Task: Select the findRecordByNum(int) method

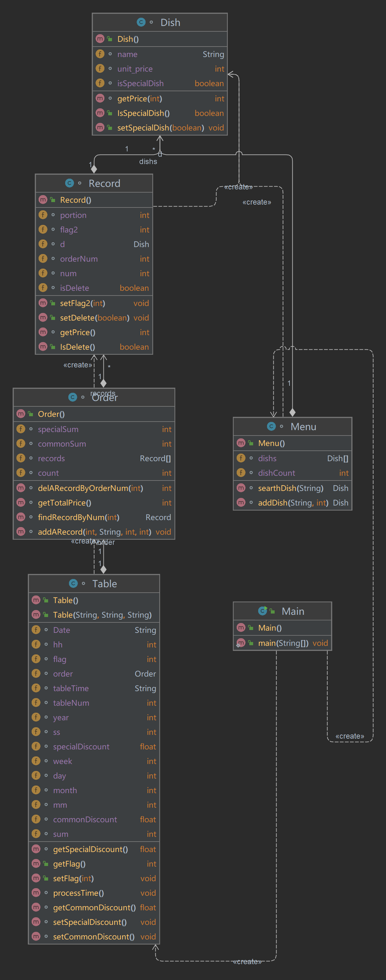Action: pos(94,517)
